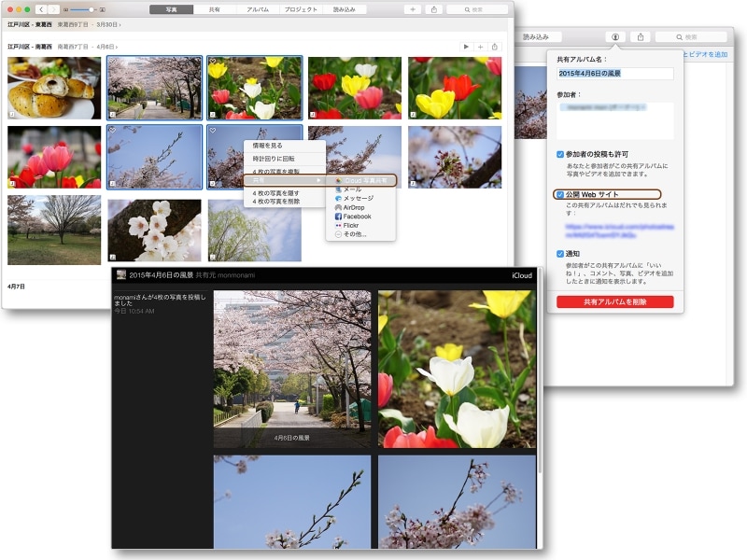Click the 共有アルバム名 text field
Screen dimensions: 747x560
point(614,73)
